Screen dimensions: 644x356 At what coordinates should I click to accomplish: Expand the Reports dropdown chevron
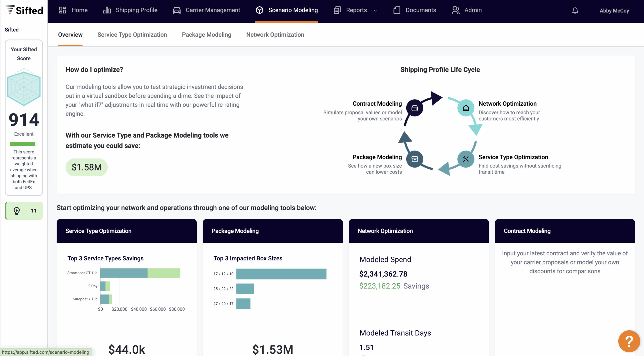click(375, 11)
